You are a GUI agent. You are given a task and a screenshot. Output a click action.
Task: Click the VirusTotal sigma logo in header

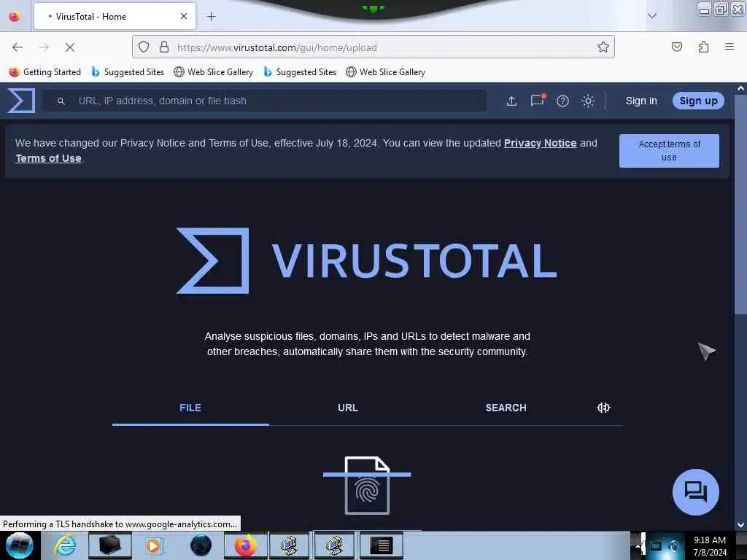[21, 101]
